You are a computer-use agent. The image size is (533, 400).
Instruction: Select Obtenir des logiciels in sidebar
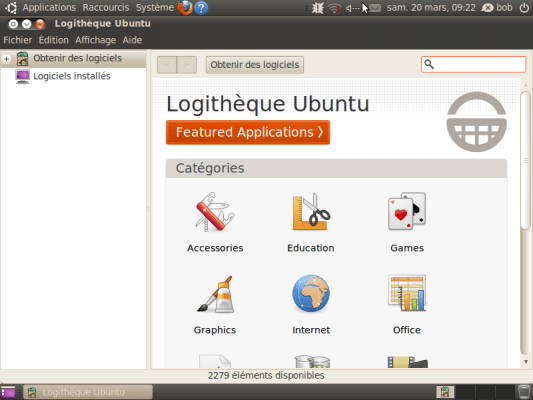77,58
